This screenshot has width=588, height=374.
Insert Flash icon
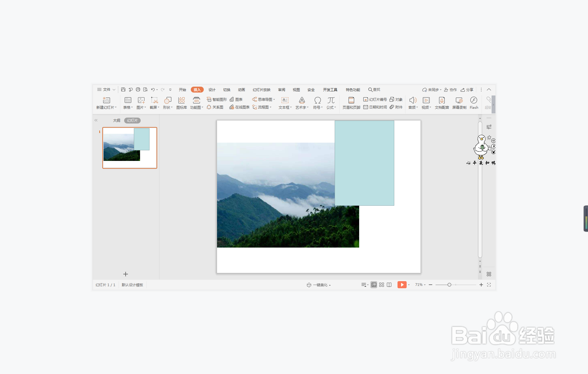point(474,100)
